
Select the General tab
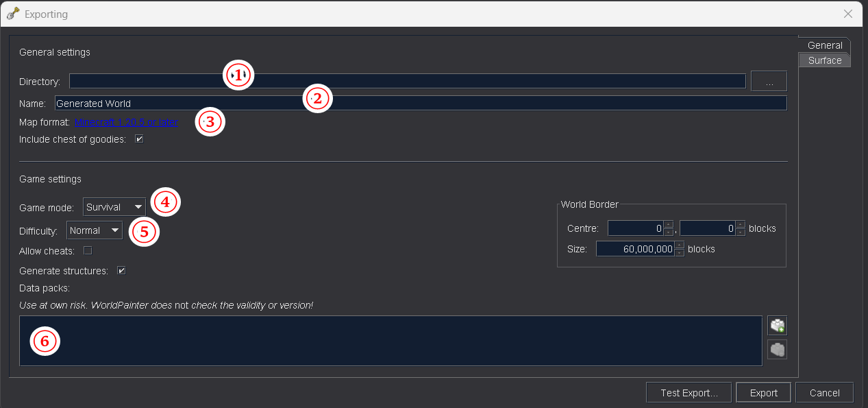[824, 45]
